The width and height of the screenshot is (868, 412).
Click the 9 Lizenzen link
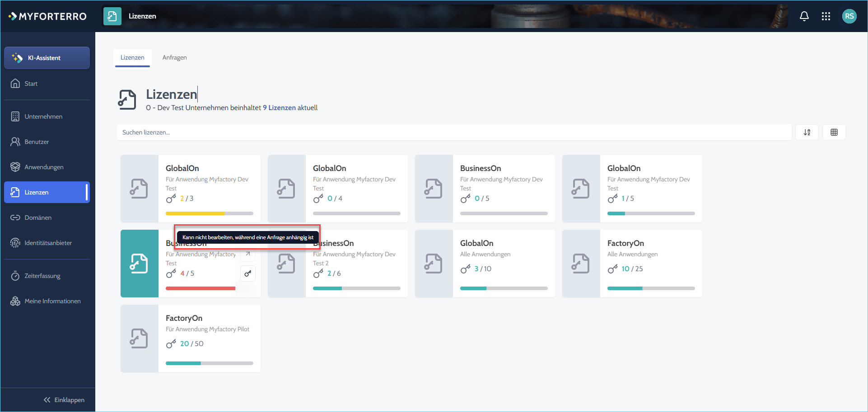279,108
